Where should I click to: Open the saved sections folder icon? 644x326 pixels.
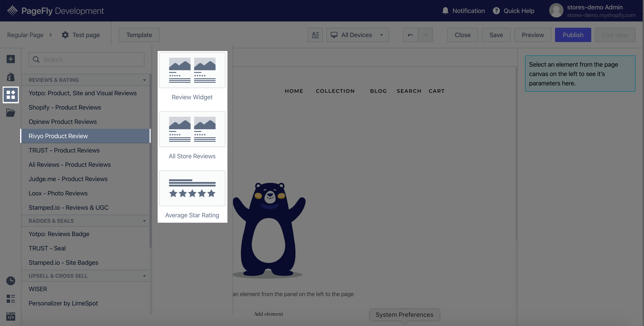point(11,113)
